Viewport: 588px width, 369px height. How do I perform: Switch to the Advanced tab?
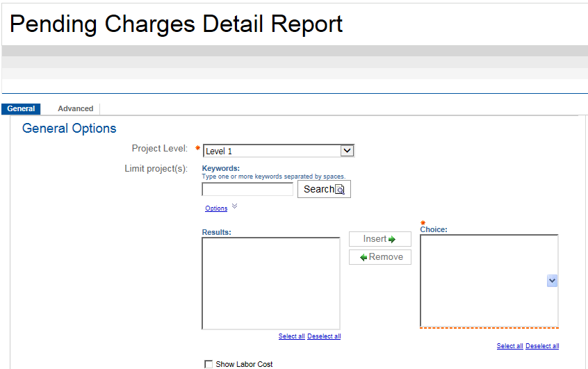pyautogui.click(x=75, y=108)
